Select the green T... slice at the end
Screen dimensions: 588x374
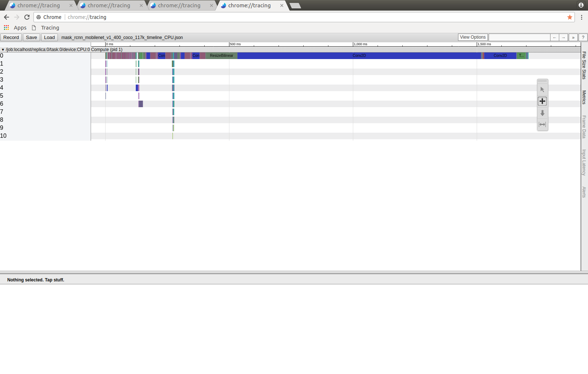521,55
